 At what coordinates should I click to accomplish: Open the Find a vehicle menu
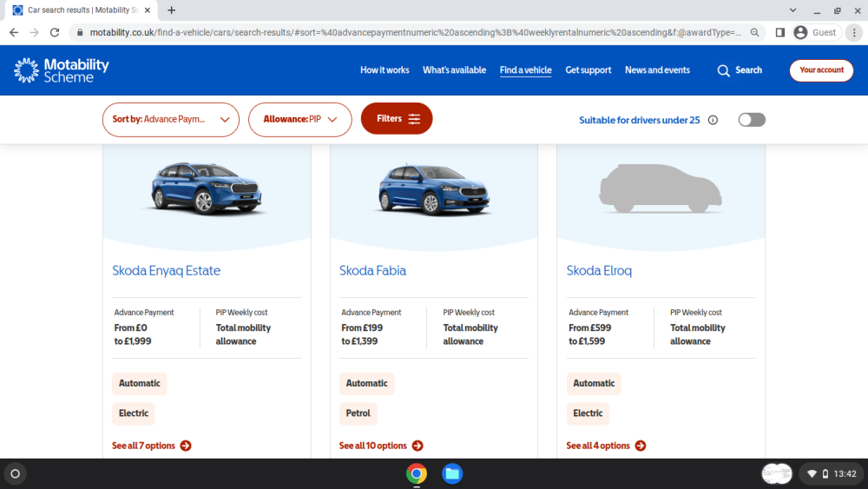[x=525, y=70]
